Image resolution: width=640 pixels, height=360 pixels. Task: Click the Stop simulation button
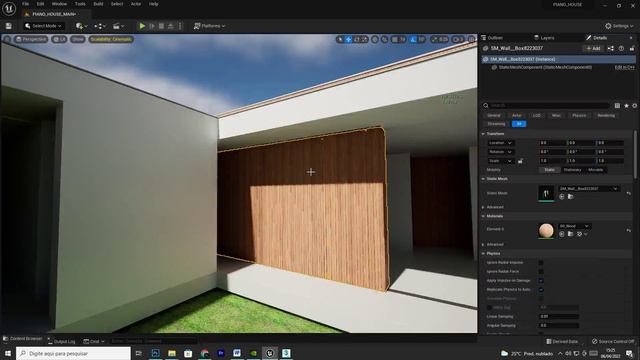[x=162, y=26]
